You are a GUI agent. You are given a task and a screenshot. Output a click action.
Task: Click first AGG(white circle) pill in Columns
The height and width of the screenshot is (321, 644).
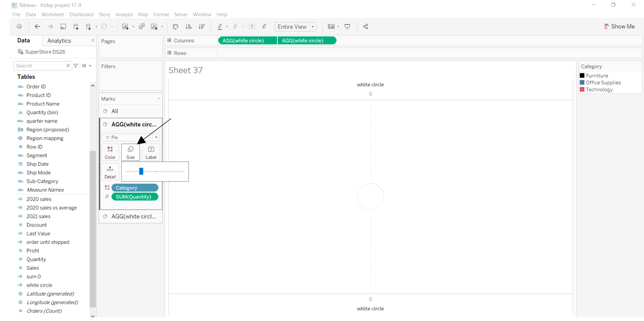247,40
